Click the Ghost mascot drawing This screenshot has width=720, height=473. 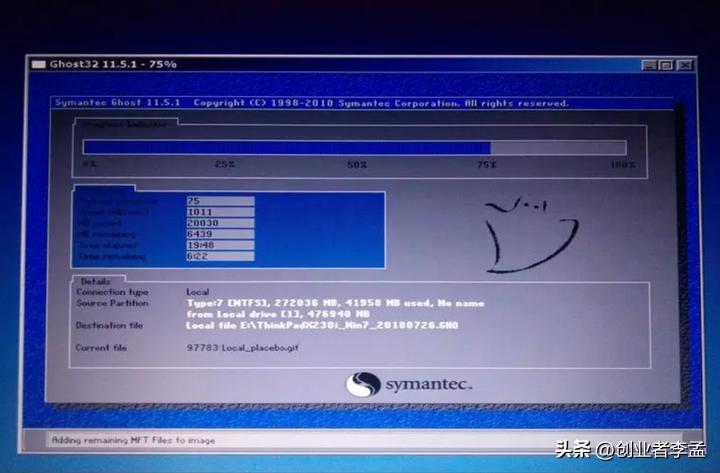tap(531, 235)
